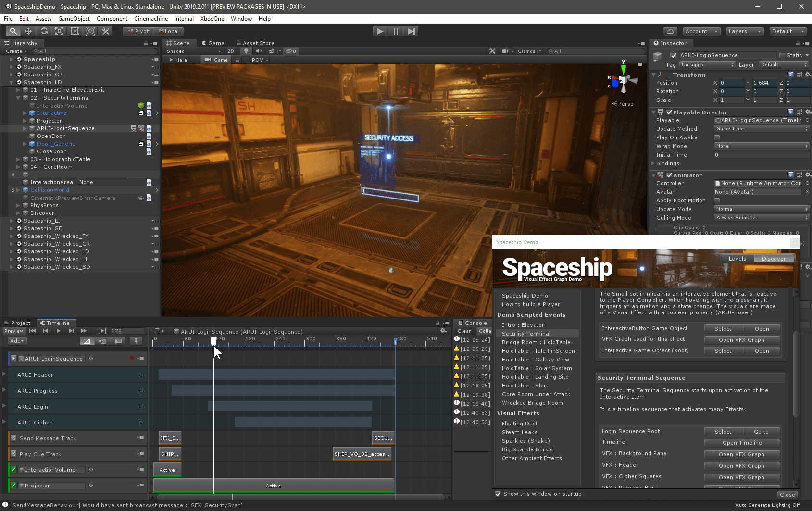Open the Culling Mode dropdown
Screen dimensions: 812x511
[762, 218]
